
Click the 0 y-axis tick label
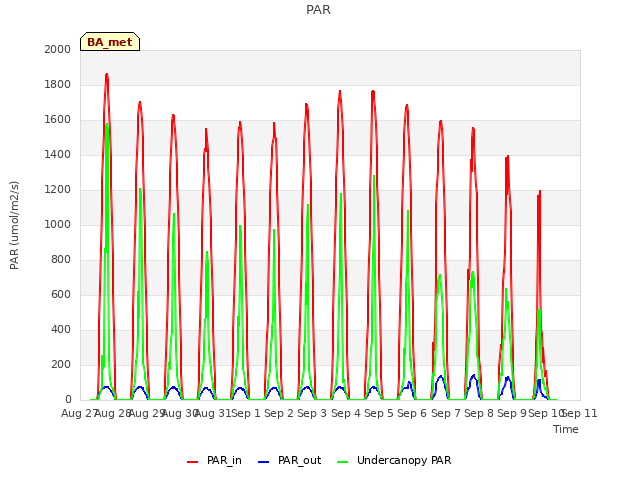[x=68, y=400]
